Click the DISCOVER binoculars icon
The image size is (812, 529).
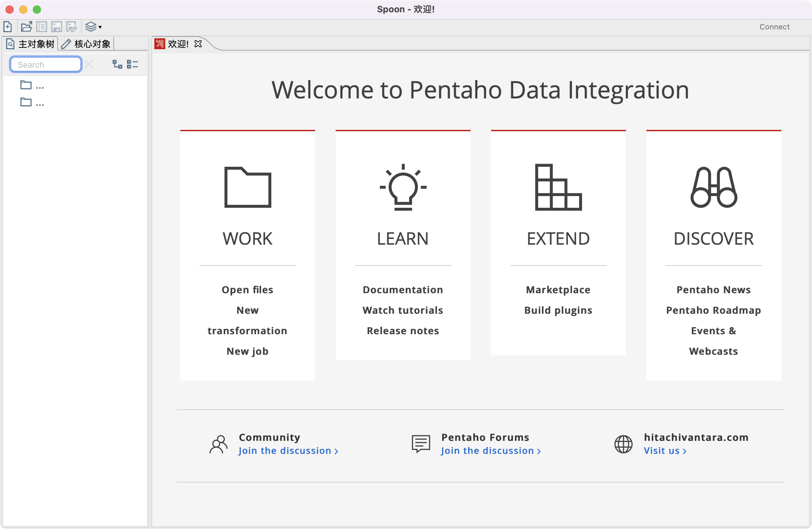pyautogui.click(x=714, y=187)
